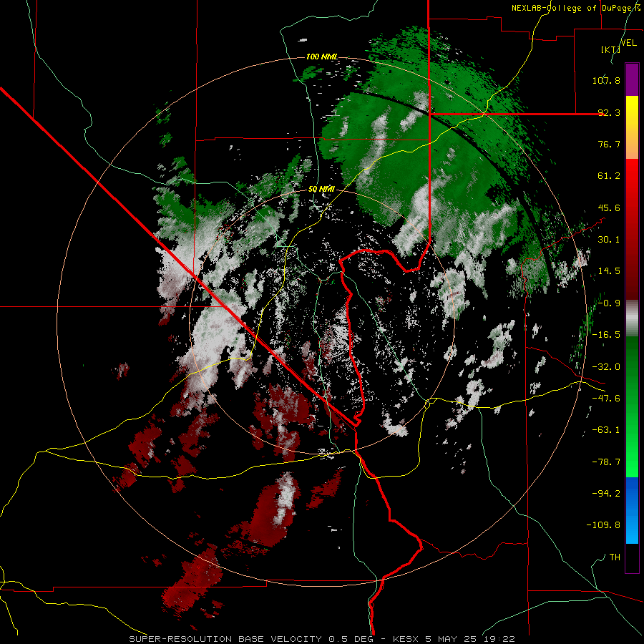
Task: Click the -109.8 legend value
Action: tap(603, 525)
